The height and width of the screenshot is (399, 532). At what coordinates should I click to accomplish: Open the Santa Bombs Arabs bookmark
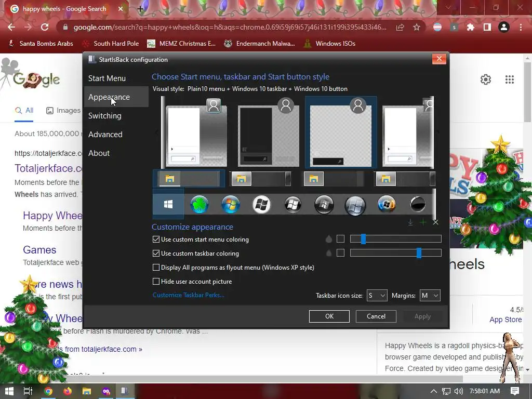(x=41, y=44)
